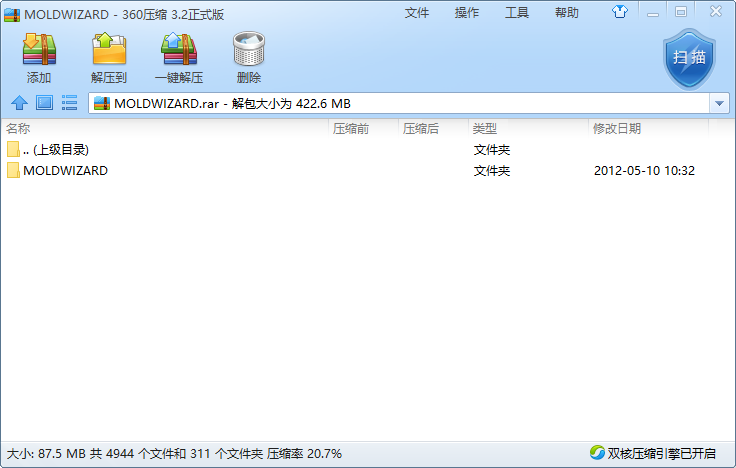This screenshot has height=468, width=736.
Task: Expand the address bar dropdown arrow
Action: pyautogui.click(x=719, y=103)
